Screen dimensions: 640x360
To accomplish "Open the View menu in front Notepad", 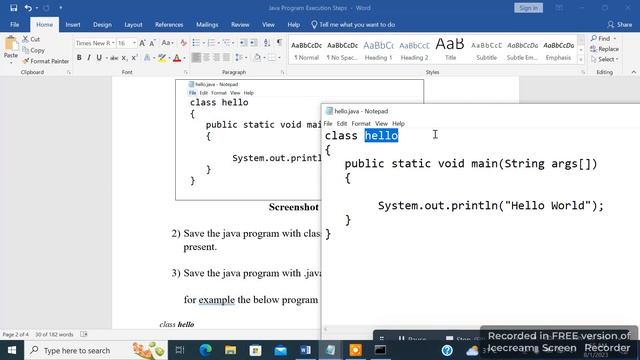I will 381,123.
